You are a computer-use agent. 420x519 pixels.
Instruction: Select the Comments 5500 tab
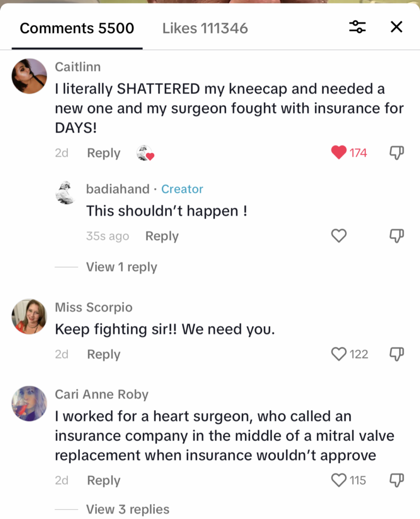point(77,28)
